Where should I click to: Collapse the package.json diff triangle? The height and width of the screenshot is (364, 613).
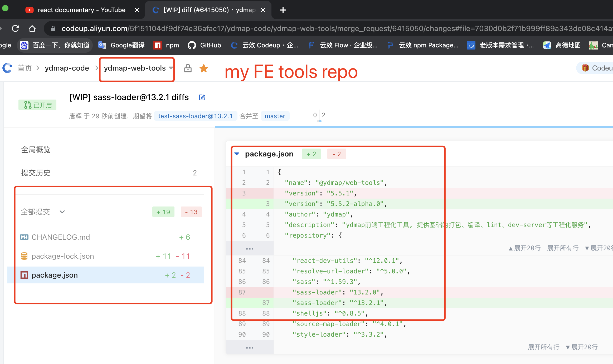[237, 154]
